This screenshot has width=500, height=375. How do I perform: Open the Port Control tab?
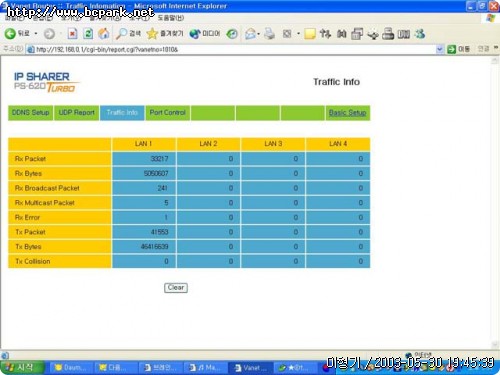tap(168, 113)
